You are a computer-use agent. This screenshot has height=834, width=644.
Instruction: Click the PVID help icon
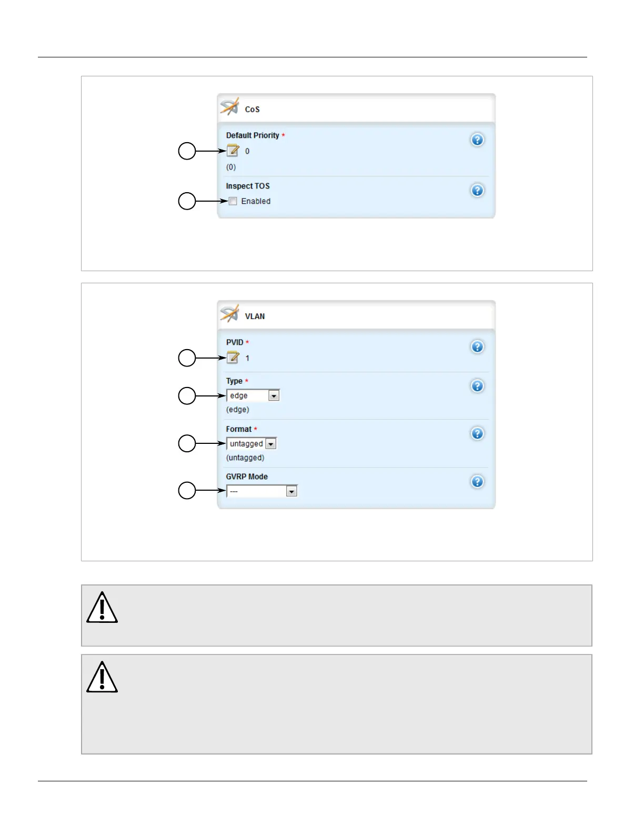tap(477, 347)
